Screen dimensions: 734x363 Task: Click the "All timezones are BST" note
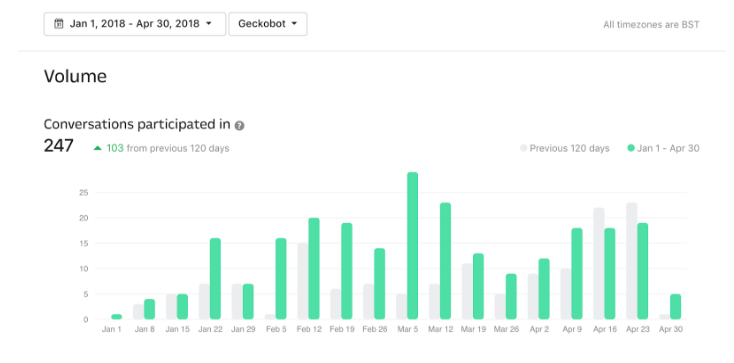651,25
